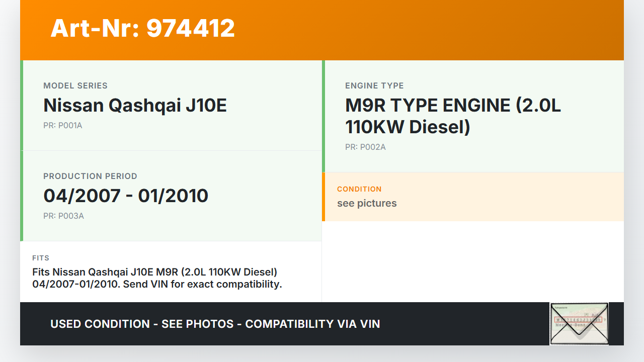
Task: Click the "Art-Nr: 974412" heading
Action: pos(143,28)
